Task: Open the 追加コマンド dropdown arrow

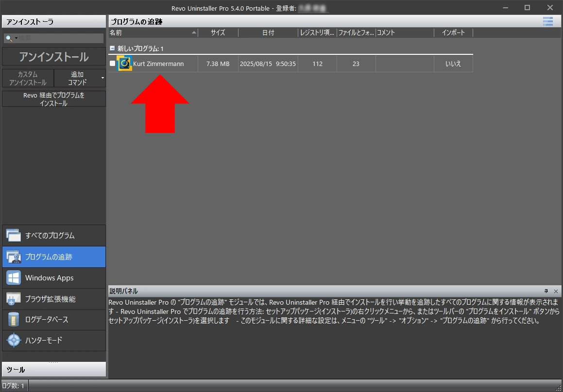Action: pos(102,78)
